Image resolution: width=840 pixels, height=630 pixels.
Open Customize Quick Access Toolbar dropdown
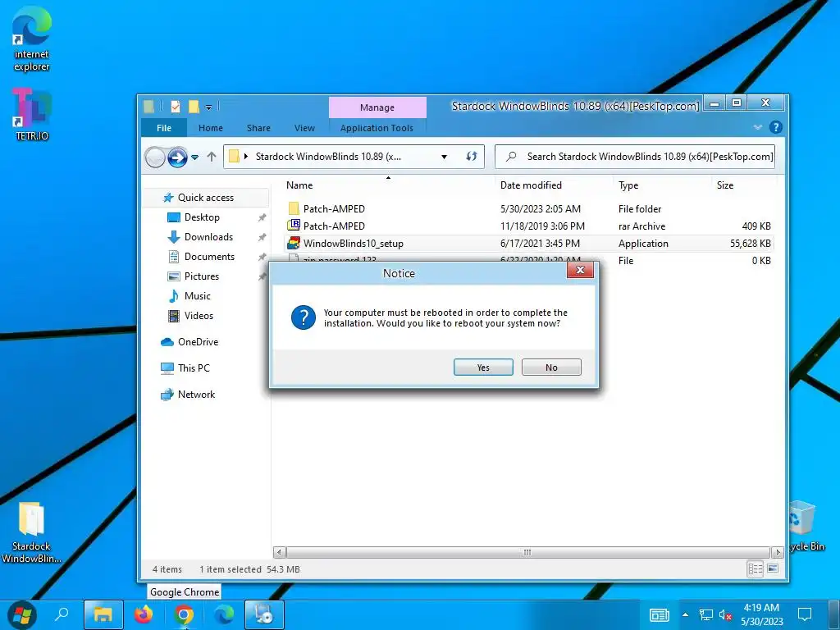(208, 107)
